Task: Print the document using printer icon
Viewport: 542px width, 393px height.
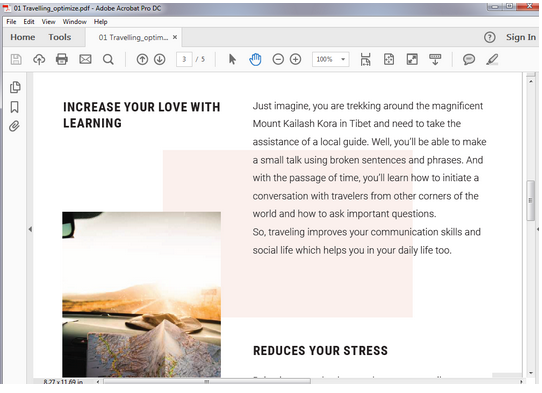Action: 62,59
